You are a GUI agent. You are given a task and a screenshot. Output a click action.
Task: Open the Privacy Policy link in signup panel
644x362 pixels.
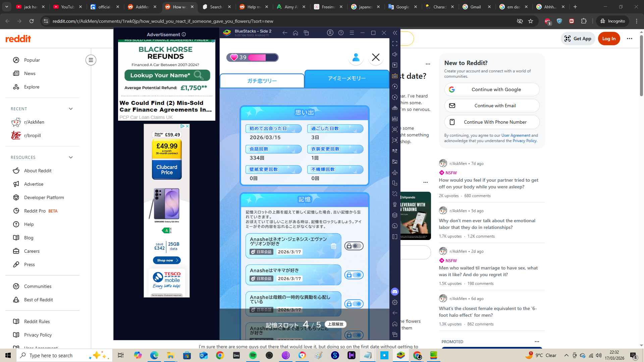click(x=525, y=141)
